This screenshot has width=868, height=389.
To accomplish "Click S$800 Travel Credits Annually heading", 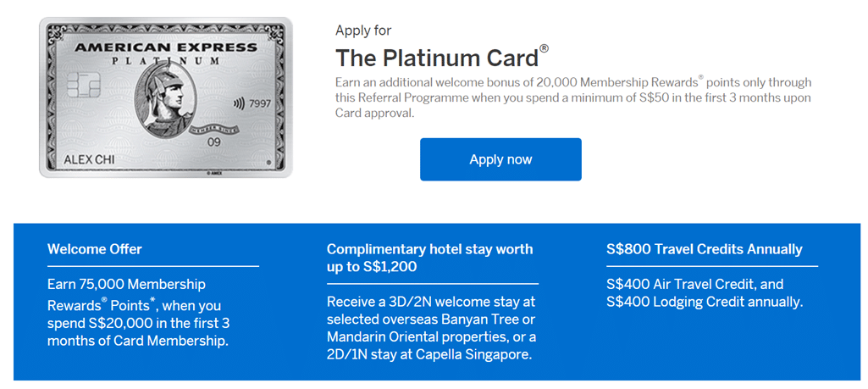I will 705,249.
